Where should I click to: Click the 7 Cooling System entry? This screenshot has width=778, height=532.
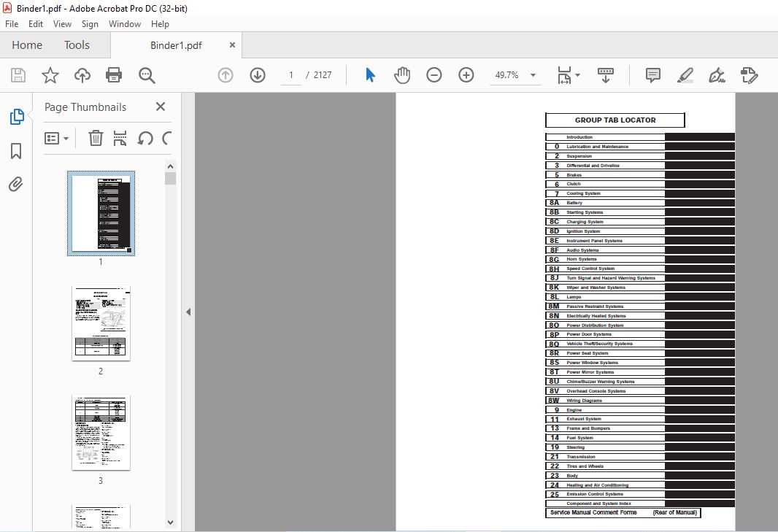(605, 193)
